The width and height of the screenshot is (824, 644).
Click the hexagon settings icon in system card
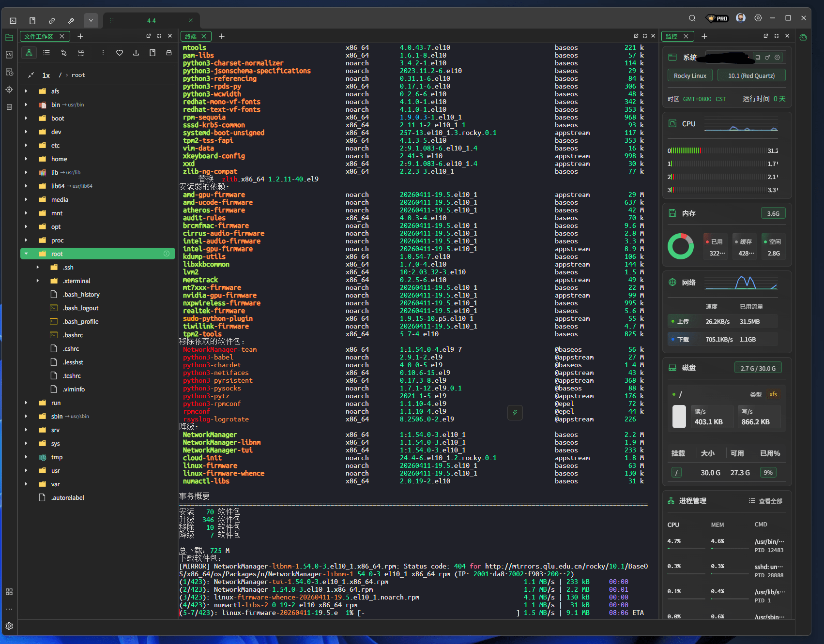click(778, 57)
